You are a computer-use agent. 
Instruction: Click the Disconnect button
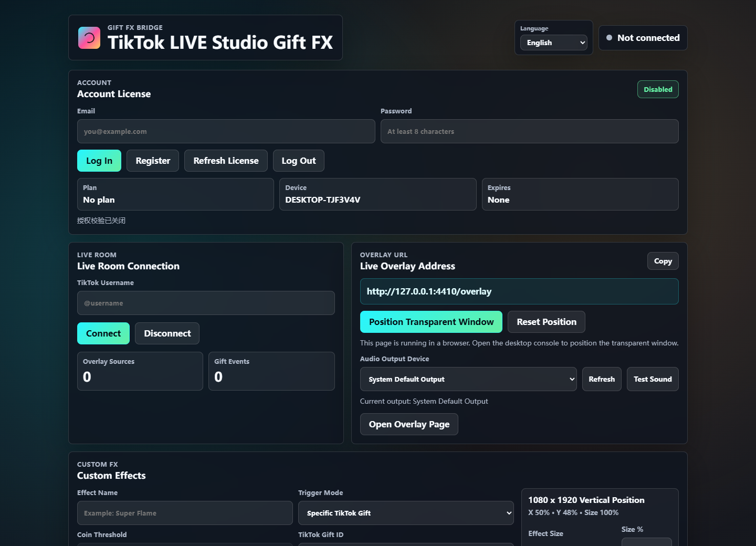point(167,333)
